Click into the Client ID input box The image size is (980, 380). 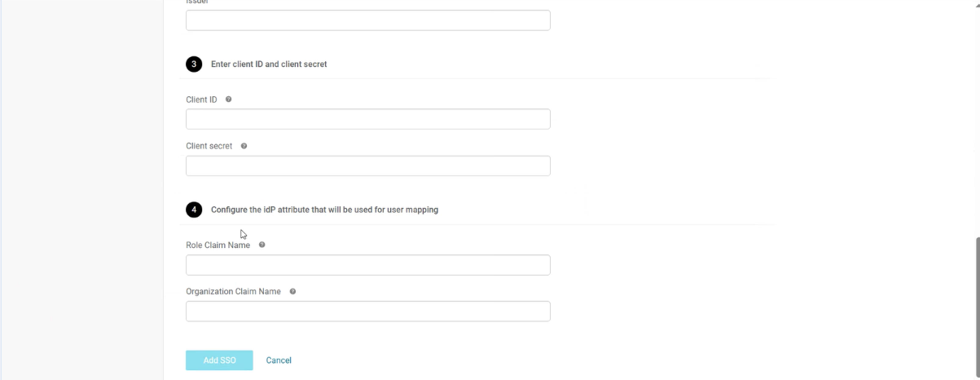point(368,119)
